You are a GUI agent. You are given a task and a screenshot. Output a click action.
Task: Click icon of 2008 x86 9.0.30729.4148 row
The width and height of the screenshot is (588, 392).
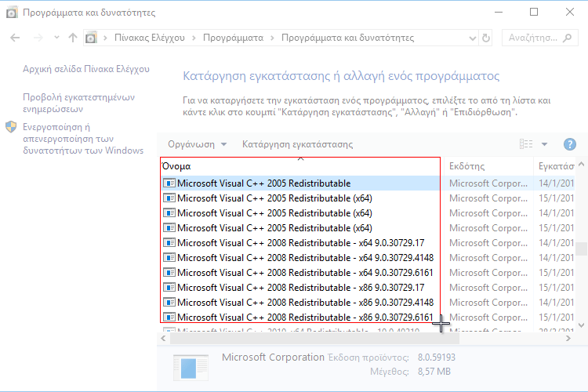[169, 303]
